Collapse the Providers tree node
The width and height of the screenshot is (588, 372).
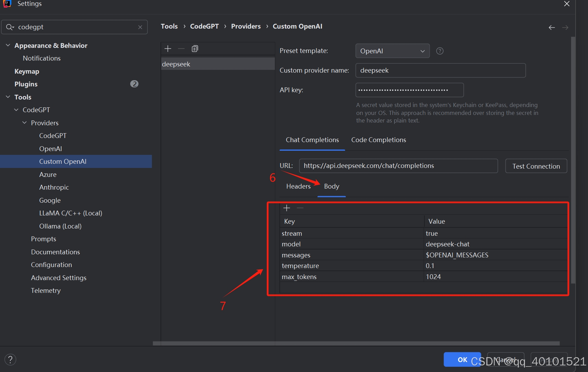pyautogui.click(x=24, y=123)
